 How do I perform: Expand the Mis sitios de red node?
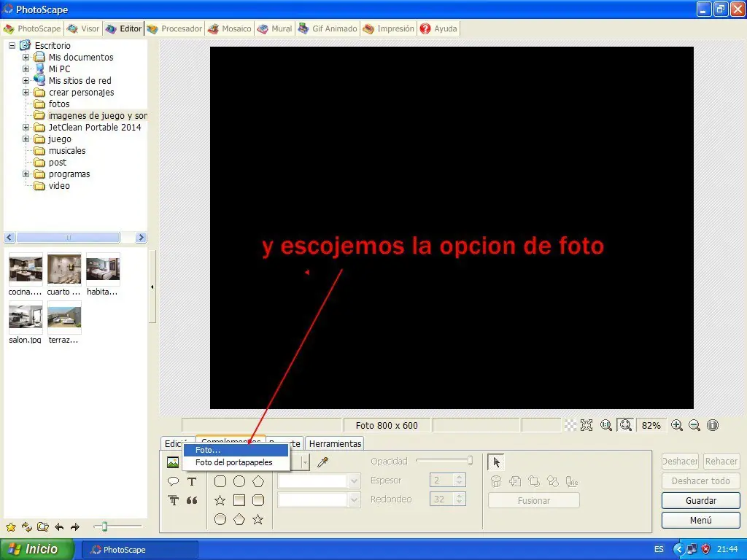pyautogui.click(x=26, y=80)
